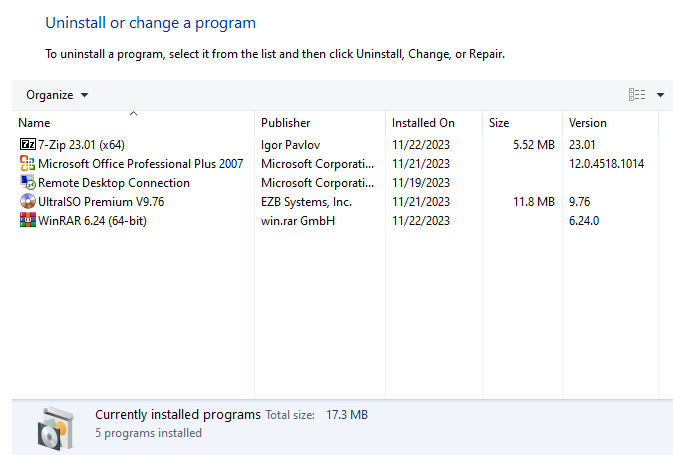Click the Remote Desktop Connection icon
The image size is (673, 455).
pos(28,182)
